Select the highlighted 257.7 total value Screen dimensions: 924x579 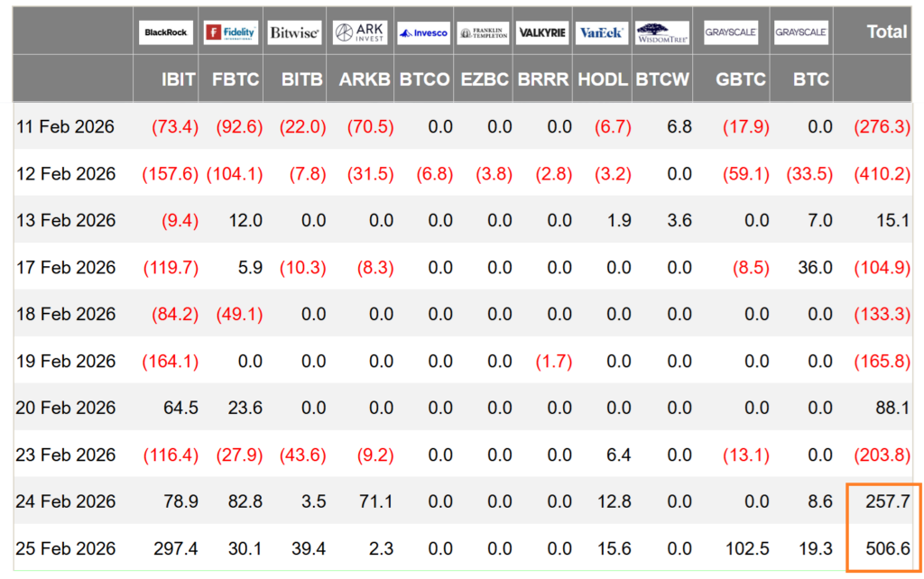tap(885, 501)
